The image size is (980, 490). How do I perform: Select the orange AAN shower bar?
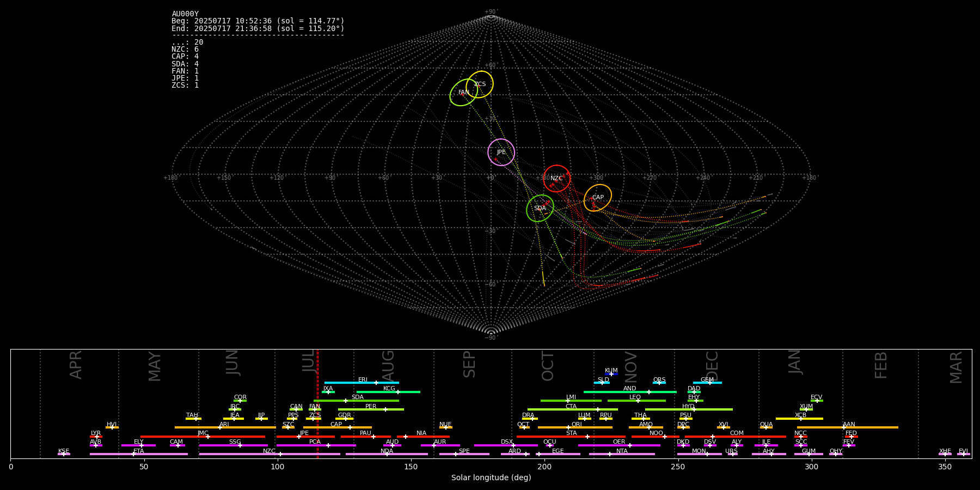pos(848,427)
